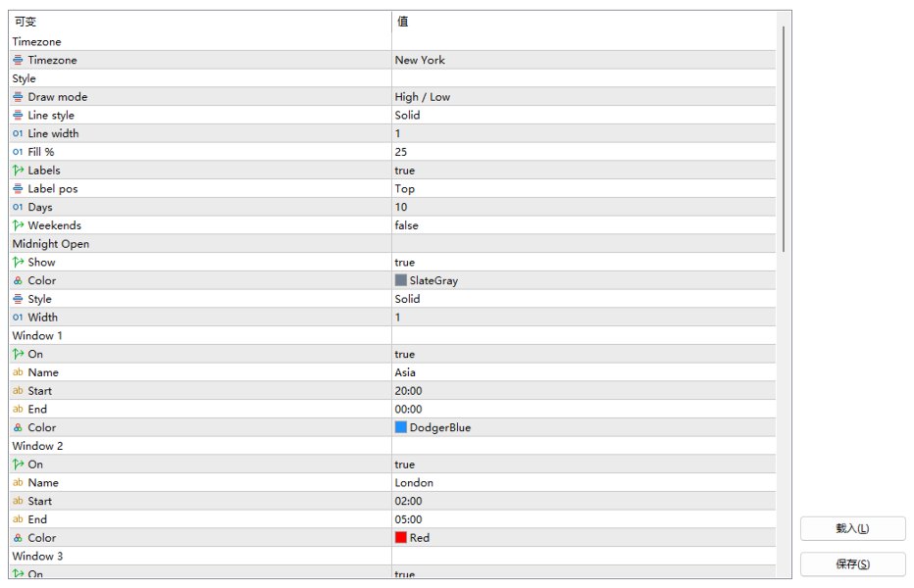Open the Label pos Top dropdown
This screenshot has width=914, height=588.
pyautogui.click(x=584, y=189)
